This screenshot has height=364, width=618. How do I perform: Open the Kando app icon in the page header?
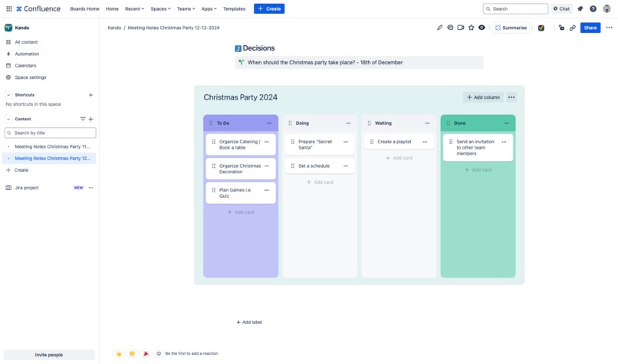[x=541, y=28]
